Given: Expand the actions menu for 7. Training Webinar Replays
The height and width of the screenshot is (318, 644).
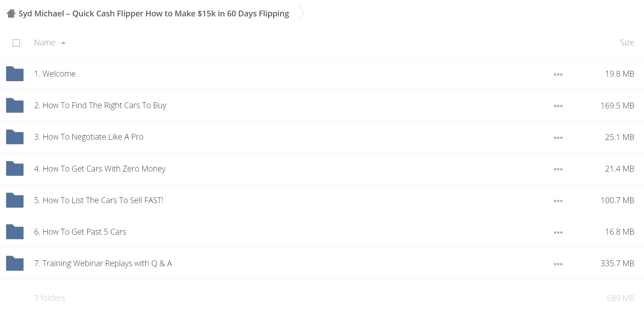Looking at the screenshot, I should tap(558, 264).
